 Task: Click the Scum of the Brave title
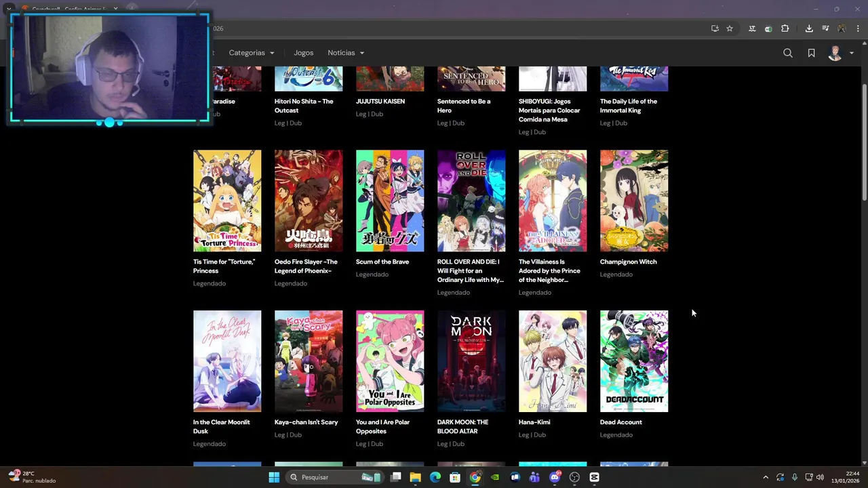(382, 262)
